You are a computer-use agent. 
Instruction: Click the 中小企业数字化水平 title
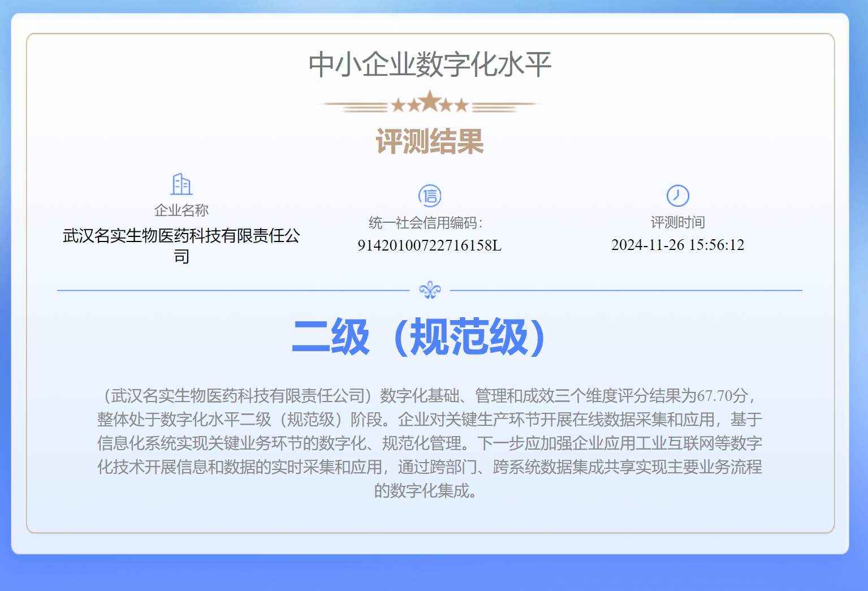point(430,64)
